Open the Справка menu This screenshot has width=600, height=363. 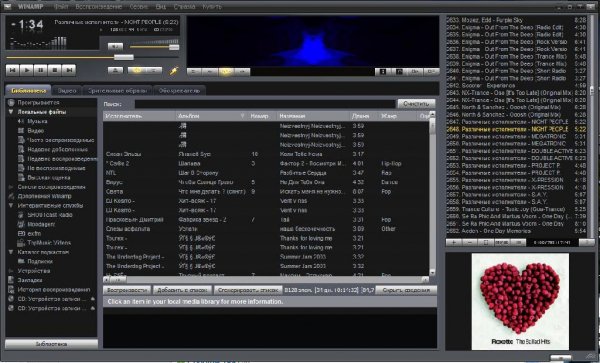coord(184,7)
